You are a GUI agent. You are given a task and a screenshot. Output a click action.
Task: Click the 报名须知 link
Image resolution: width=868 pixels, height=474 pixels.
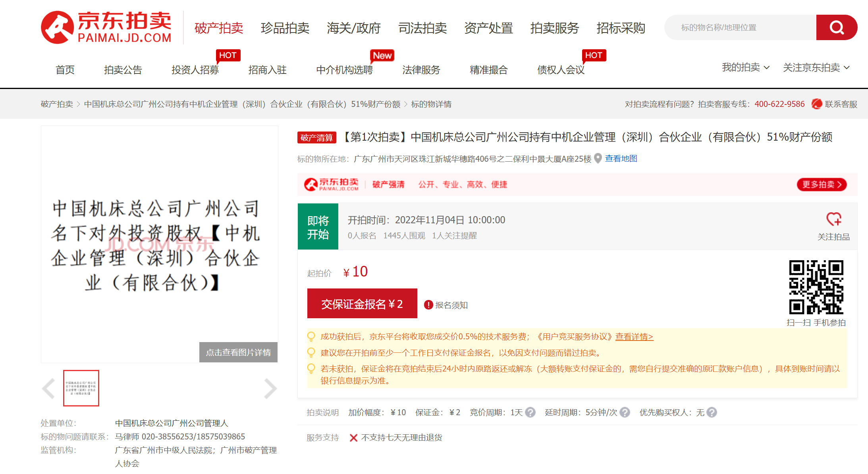pos(451,305)
